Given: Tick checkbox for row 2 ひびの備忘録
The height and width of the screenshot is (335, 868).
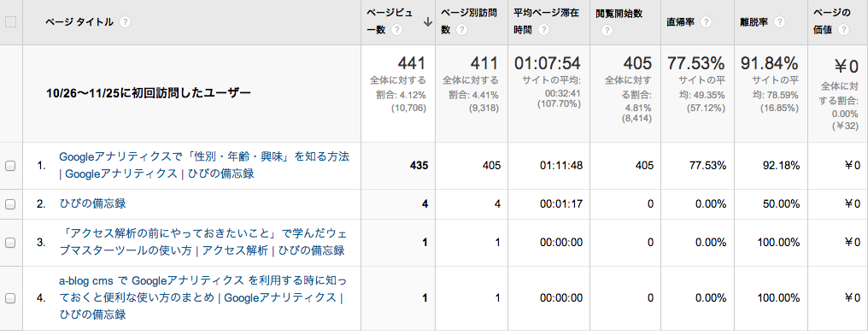Looking at the screenshot, I should tap(10, 203).
